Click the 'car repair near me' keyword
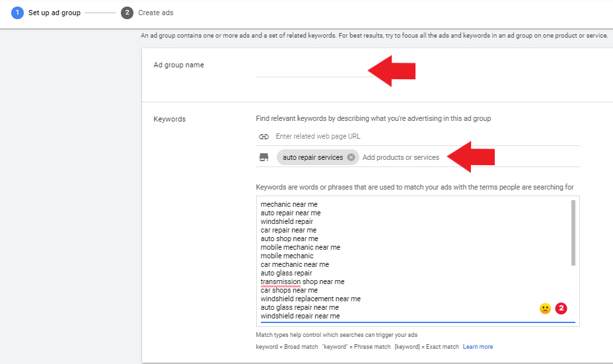 pyautogui.click(x=289, y=230)
